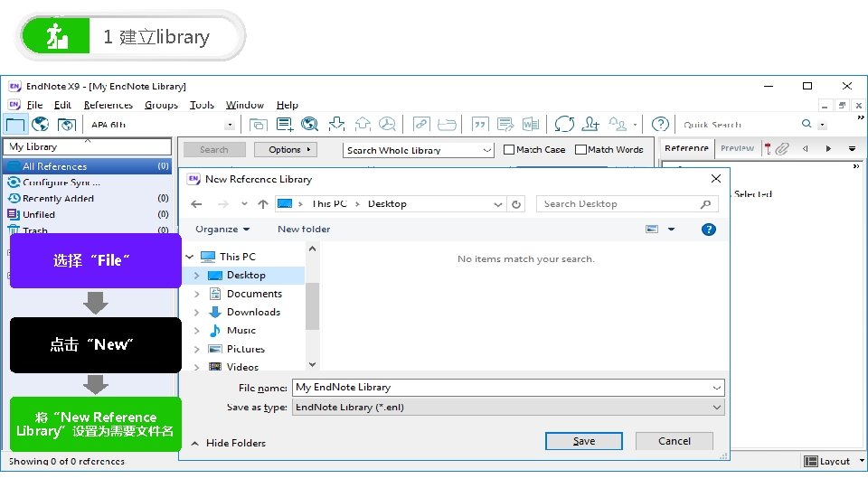Click the Share Library icon
This screenshot has height=488, width=868.
click(590, 124)
